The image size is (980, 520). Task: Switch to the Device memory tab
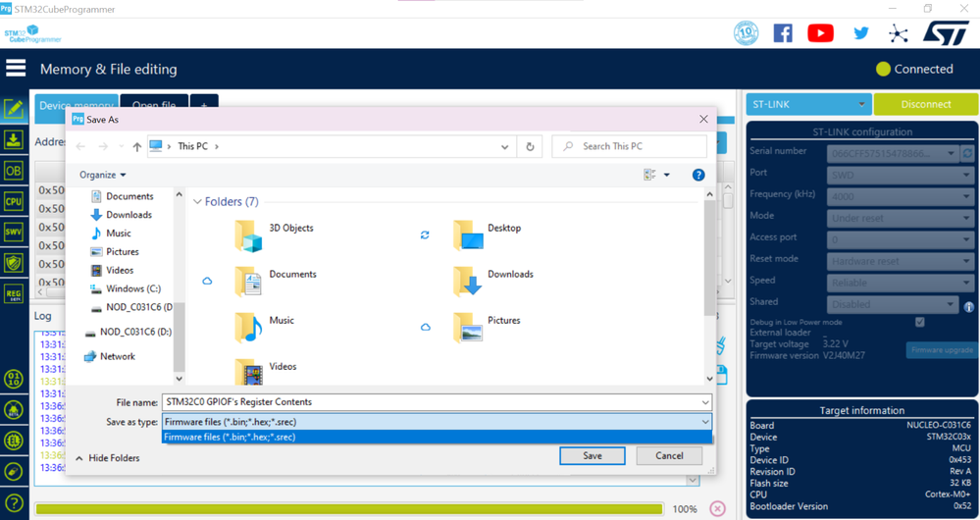[77, 105]
